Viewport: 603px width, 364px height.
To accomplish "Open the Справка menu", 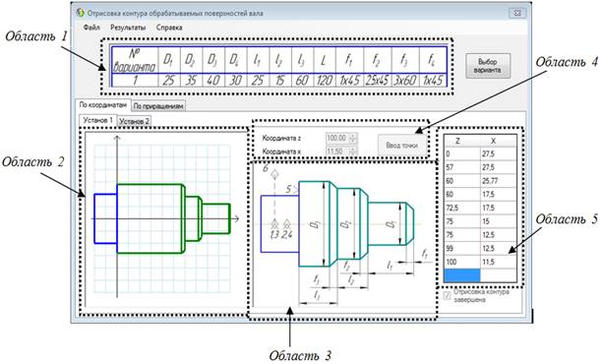I will tap(169, 28).
